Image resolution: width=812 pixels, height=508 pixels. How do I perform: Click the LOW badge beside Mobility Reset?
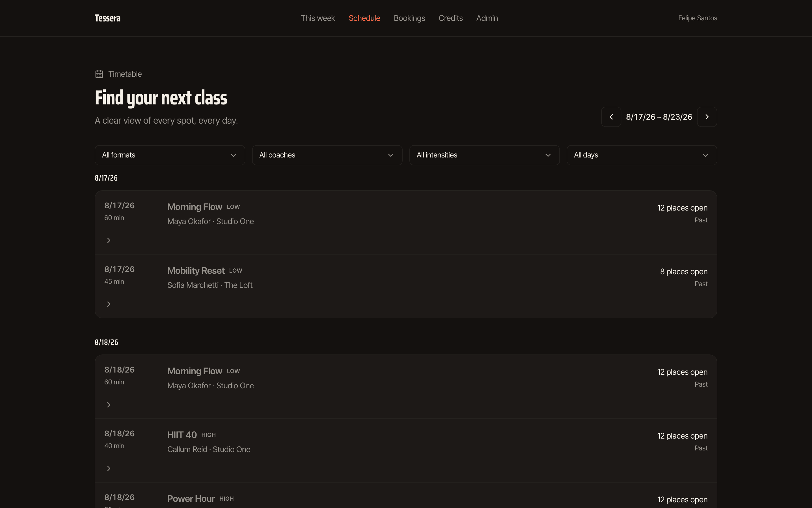pos(235,270)
